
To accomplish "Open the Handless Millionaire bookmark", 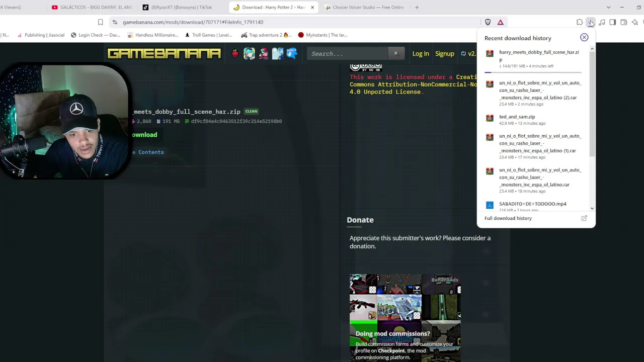I will pyautogui.click(x=153, y=35).
